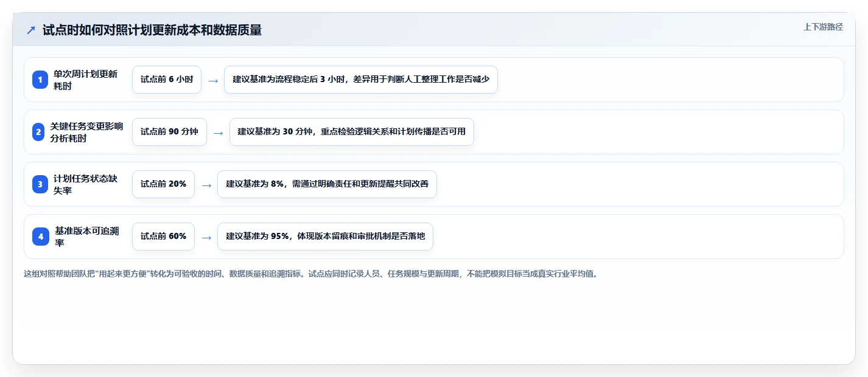
Task: Click the 建议基准为 30 分钟 box
Action: [352, 132]
